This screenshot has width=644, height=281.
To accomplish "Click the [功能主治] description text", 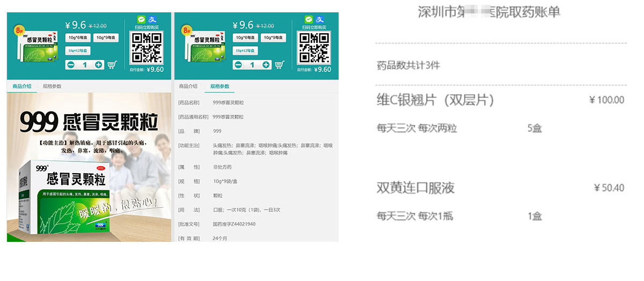I will pyautogui.click(x=273, y=149).
